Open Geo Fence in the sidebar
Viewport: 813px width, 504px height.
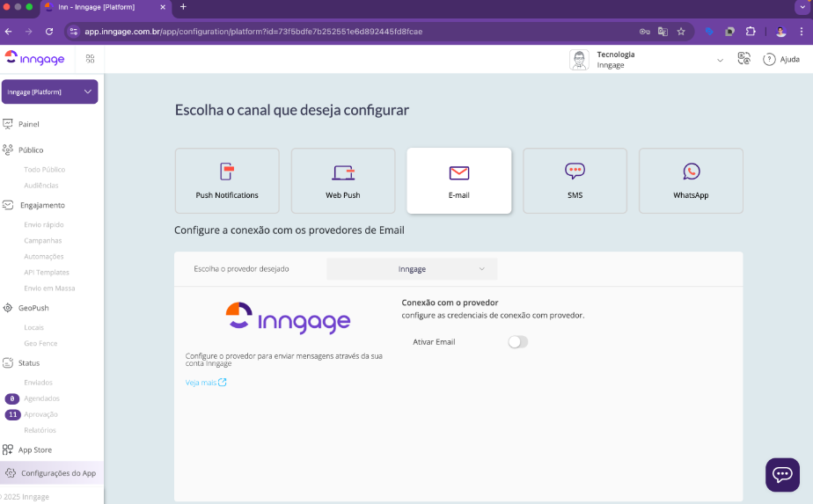point(40,343)
